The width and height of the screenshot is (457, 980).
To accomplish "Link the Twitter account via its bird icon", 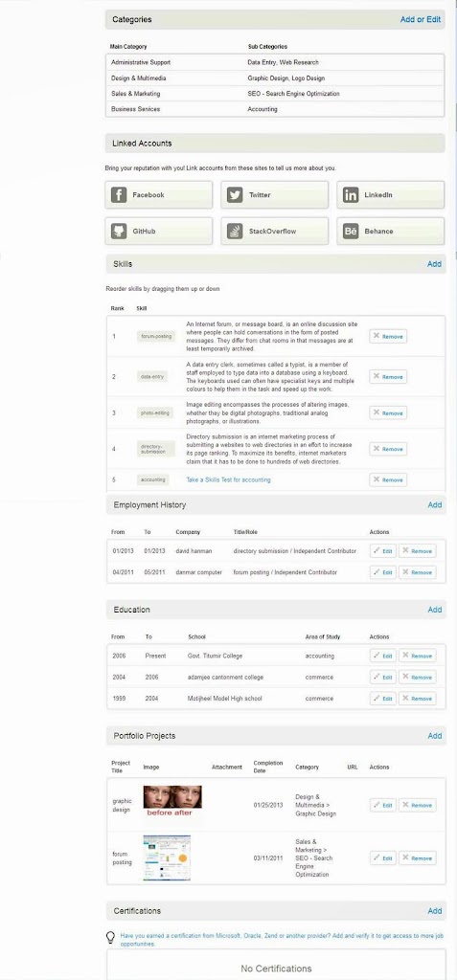I will tap(235, 195).
